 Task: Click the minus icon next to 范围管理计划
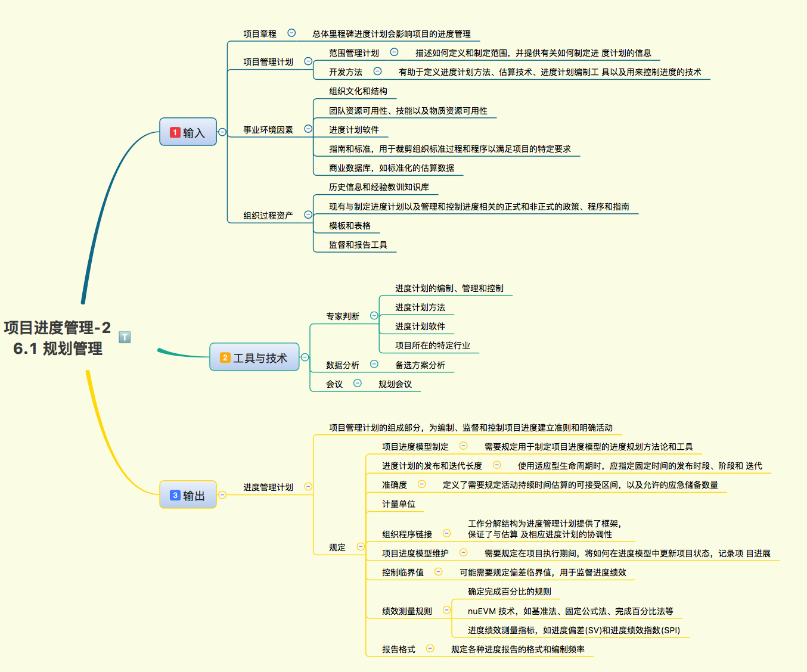pos(394,52)
